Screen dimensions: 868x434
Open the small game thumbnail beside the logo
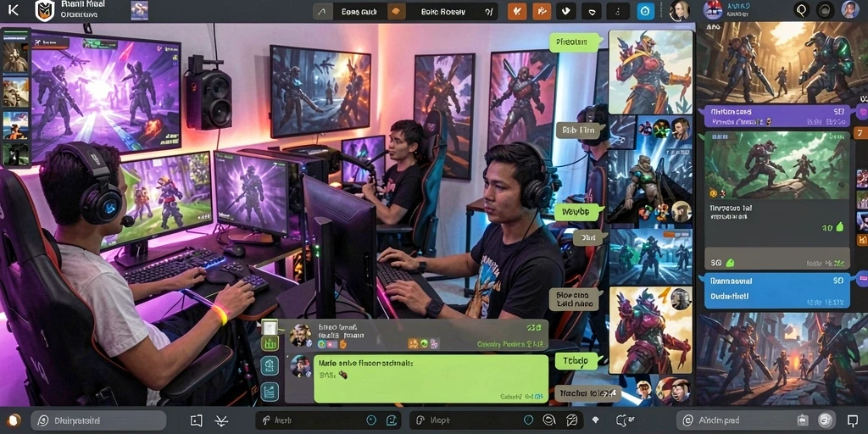[x=140, y=10]
